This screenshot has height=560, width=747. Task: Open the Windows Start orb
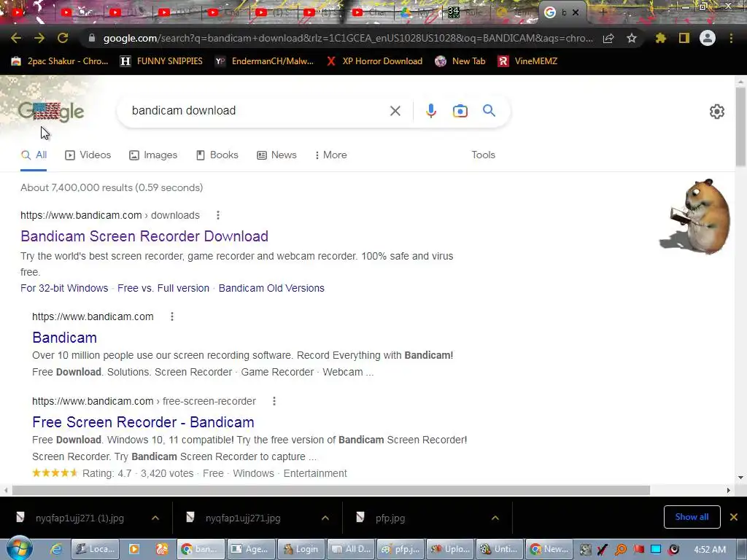[x=19, y=548]
